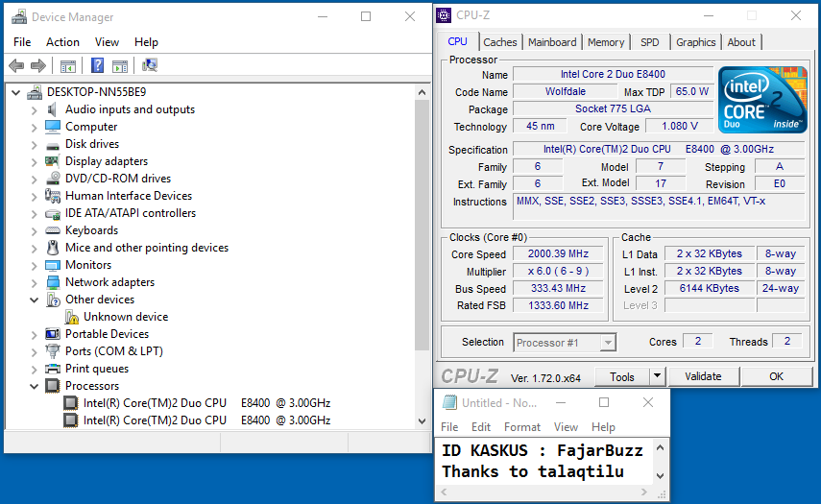The width and height of the screenshot is (821, 504).
Task: Select the Network adapters category icon
Action: pyautogui.click(x=53, y=282)
